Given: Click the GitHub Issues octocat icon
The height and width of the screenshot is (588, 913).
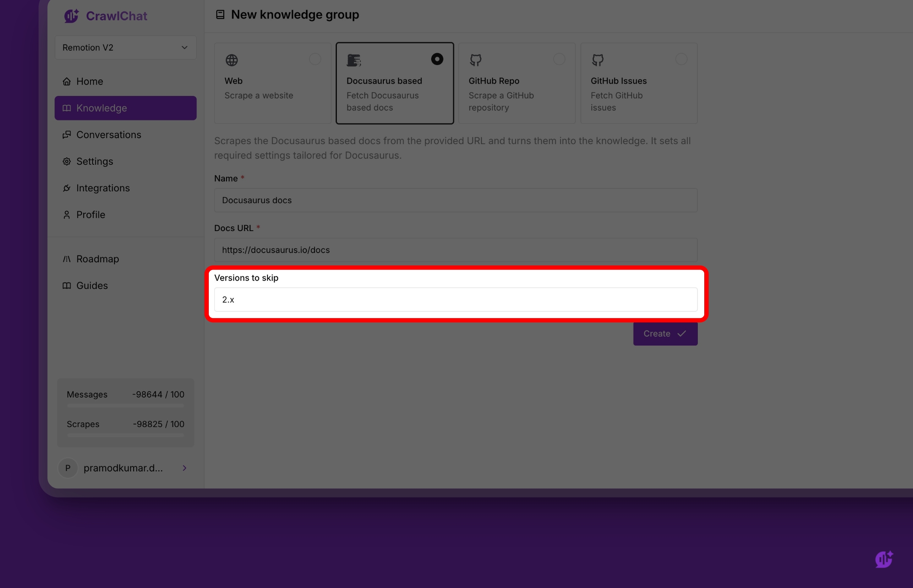Looking at the screenshot, I should pos(598,60).
